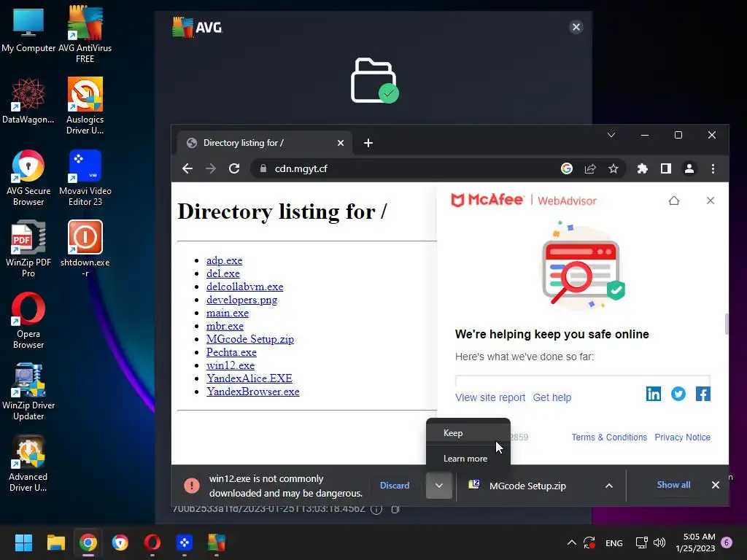The width and height of the screenshot is (747, 560).
Task: Click MGcode Setup.zip listing link
Action: click(250, 339)
